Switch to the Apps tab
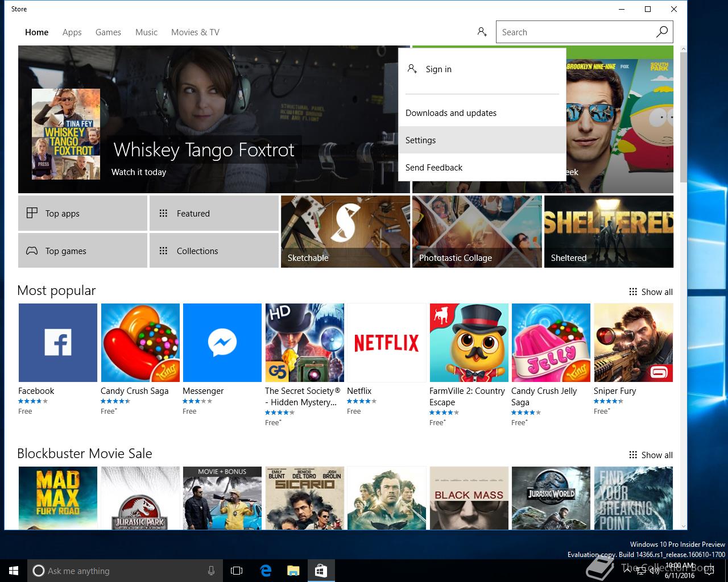Screen dimensions: 728x582 [x=72, y=32]
